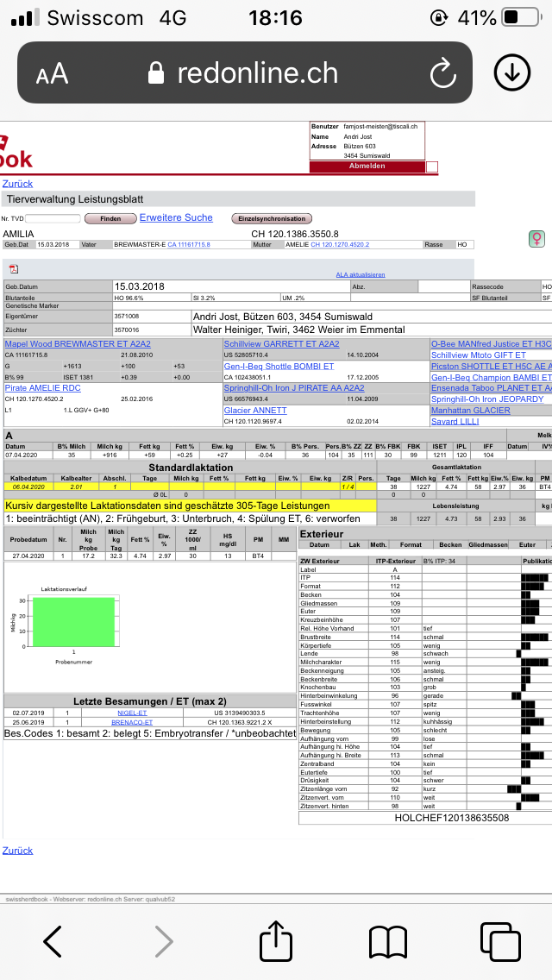Open the aA text size menu
The height and width of the screenshot is (980, 552).
pos(52,74)
